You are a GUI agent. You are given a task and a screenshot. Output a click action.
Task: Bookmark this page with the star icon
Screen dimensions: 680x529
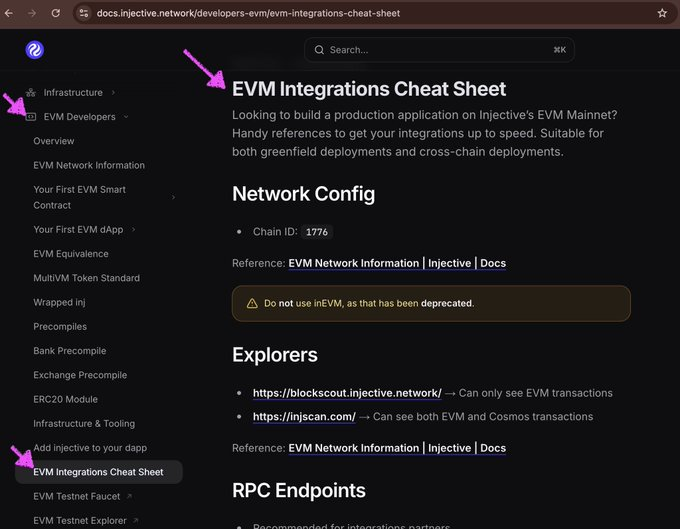click(x=662, y=13)
